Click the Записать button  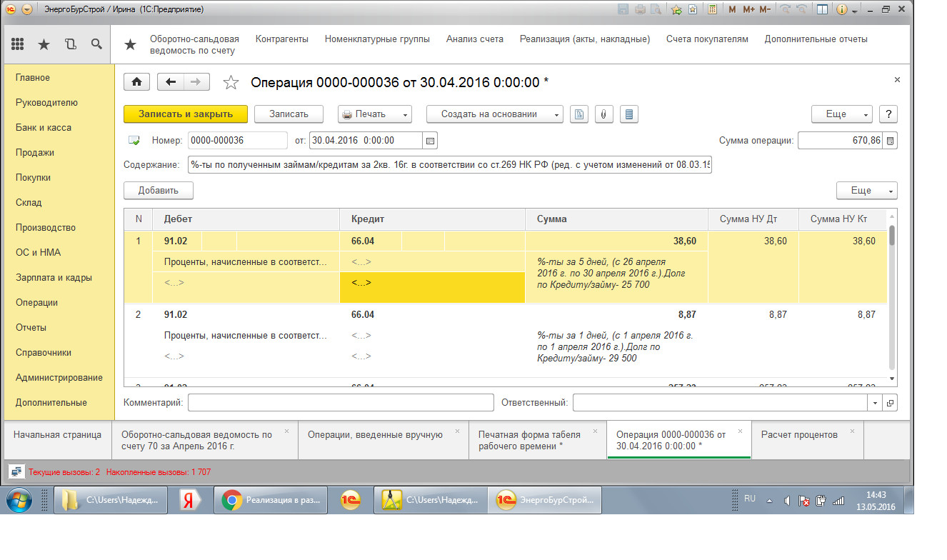click(289, 114)
